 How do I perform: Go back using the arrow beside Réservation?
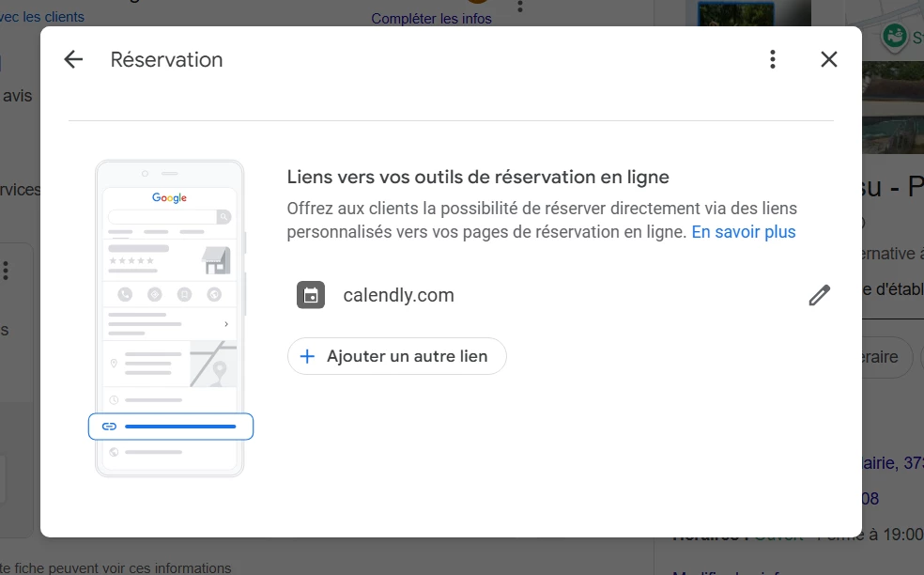[x=73, y=59]
